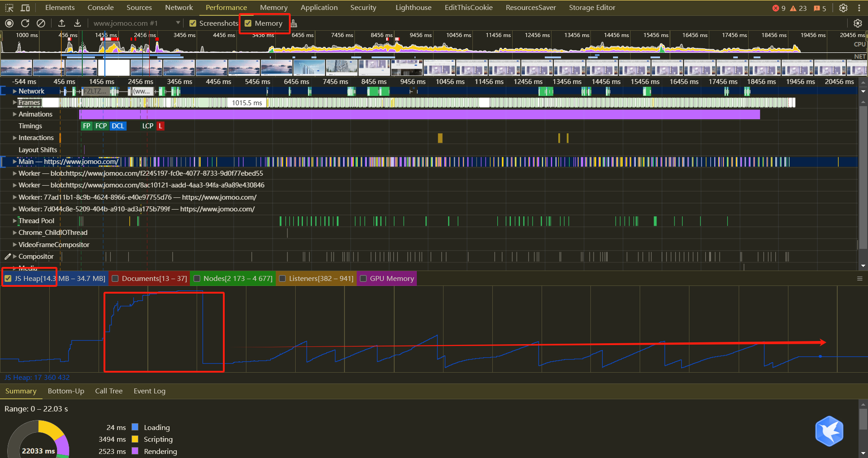Viewport: 868px width, 458px height.
Task: Click the 1015.5 ms frame block
Action: 247,103
